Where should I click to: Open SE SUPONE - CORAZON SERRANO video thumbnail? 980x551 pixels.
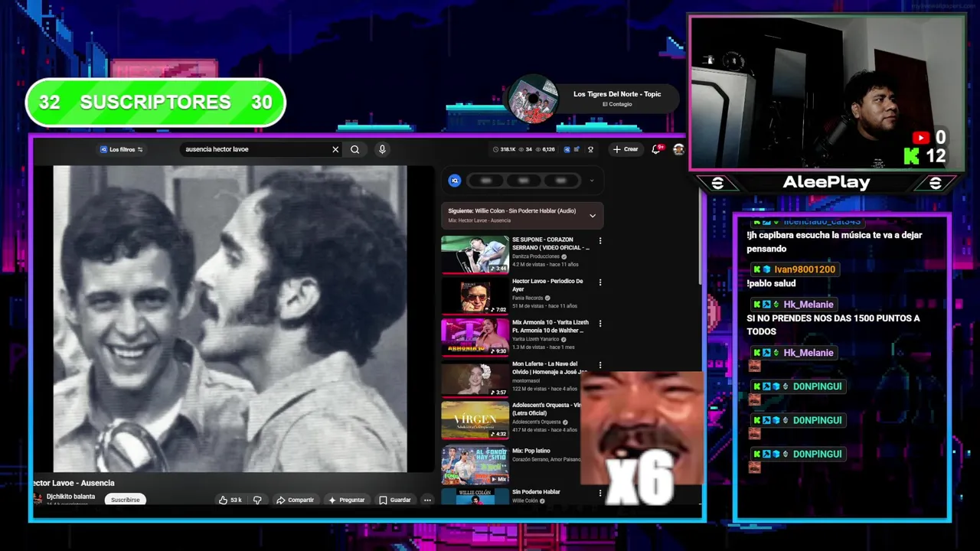[x=475, y=255]
